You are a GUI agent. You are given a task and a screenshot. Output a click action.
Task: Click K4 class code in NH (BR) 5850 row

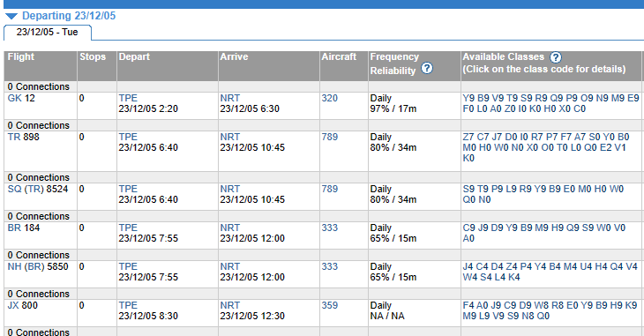[x=514, y=277]
